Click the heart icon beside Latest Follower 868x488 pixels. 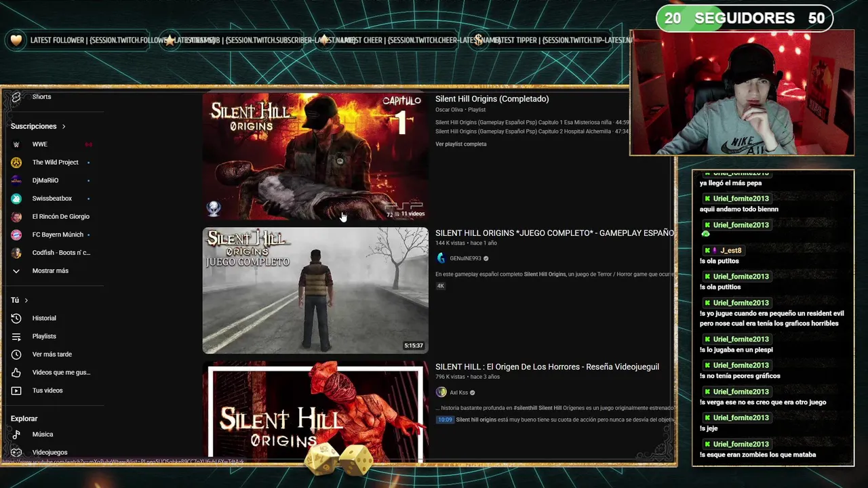coord(16,41)
